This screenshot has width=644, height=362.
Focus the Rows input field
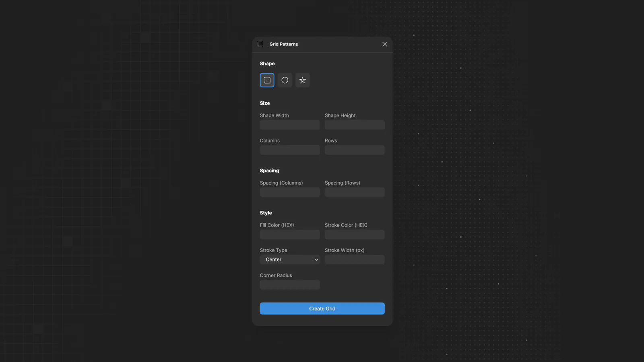coord(355,150)
